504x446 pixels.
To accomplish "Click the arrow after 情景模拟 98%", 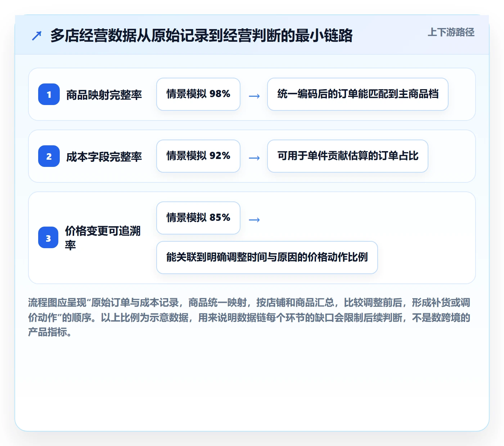I will point(254,96).
